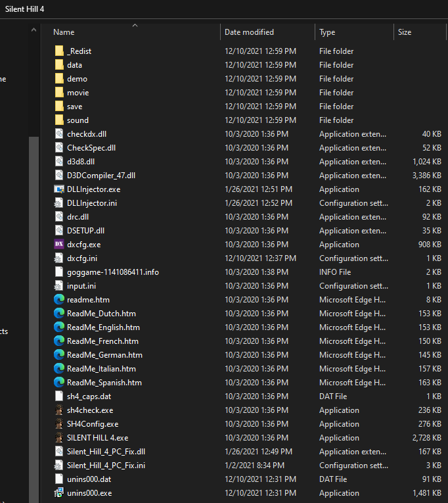Screen dimensions: 448x503
Task: Select the Edge icon for ReadMe_Dutch.htm
Action: (x=59, y=313)
